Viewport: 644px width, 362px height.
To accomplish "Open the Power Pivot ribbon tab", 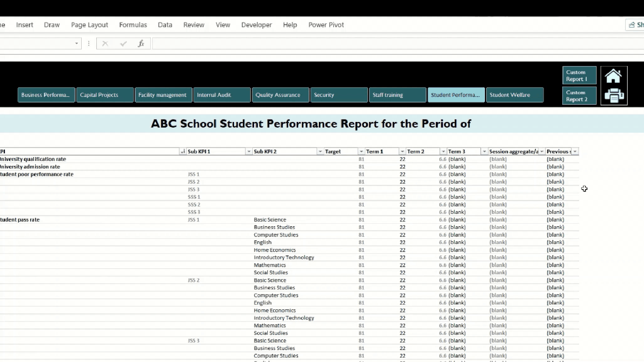I will click(x=326, y=25).
